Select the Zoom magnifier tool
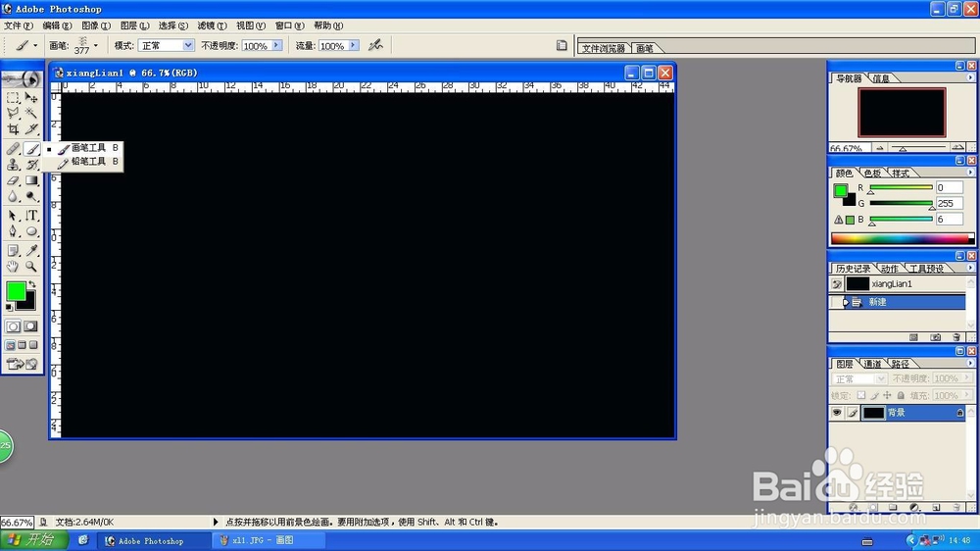This screenshot has width=980, height=551. pos(31,267)
